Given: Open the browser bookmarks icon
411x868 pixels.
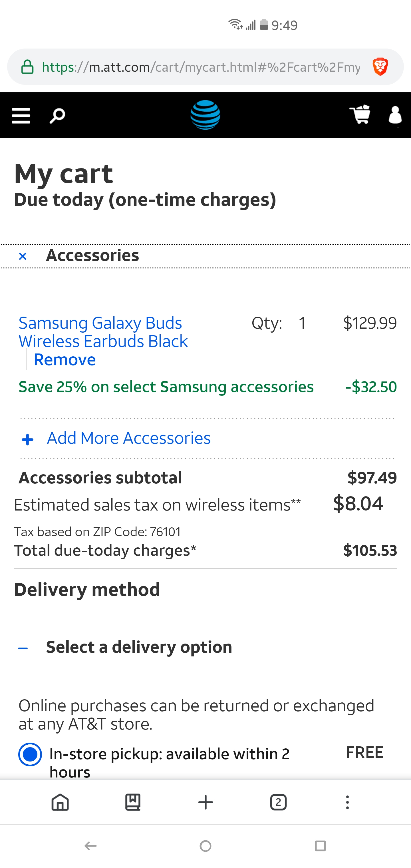Looking at the screenshot, I should (133, 802).
